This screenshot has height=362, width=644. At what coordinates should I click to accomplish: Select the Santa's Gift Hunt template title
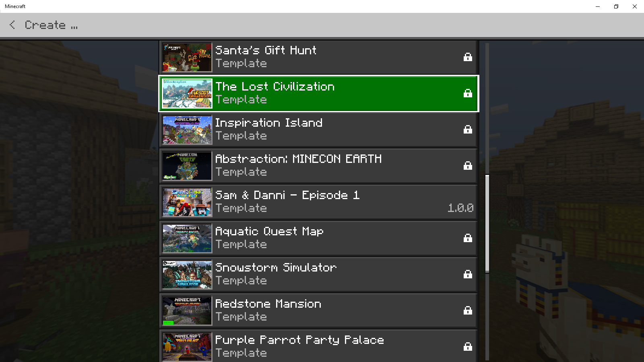[x=266, y=50]
